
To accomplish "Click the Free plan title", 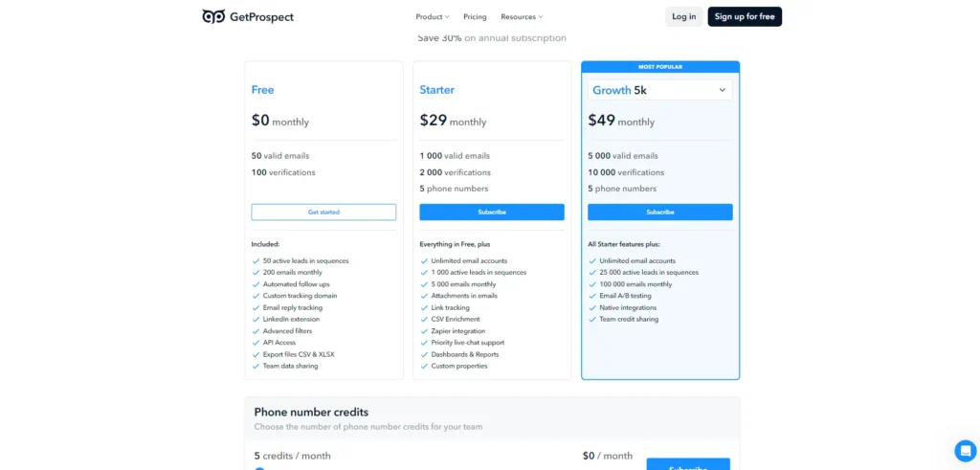I will pos(262,90).
